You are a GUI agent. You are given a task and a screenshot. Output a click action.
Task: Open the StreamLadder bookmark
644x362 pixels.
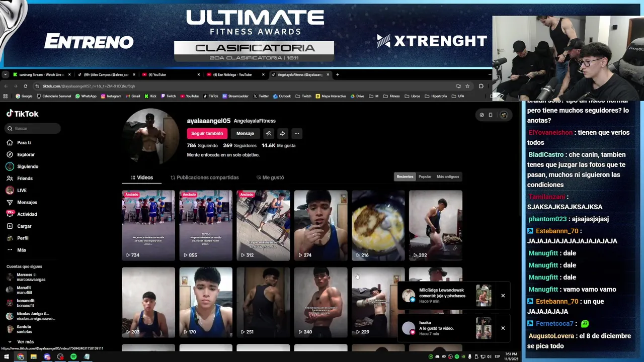point(235,96)
